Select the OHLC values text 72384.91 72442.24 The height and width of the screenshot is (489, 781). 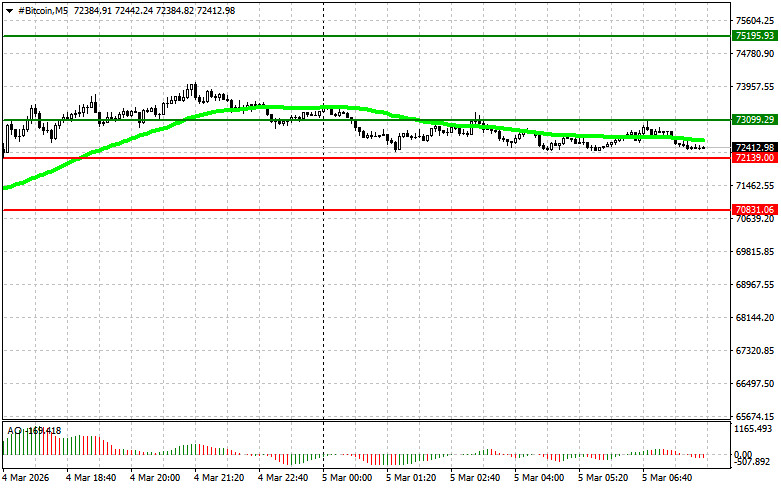click(x=114, y=10)
